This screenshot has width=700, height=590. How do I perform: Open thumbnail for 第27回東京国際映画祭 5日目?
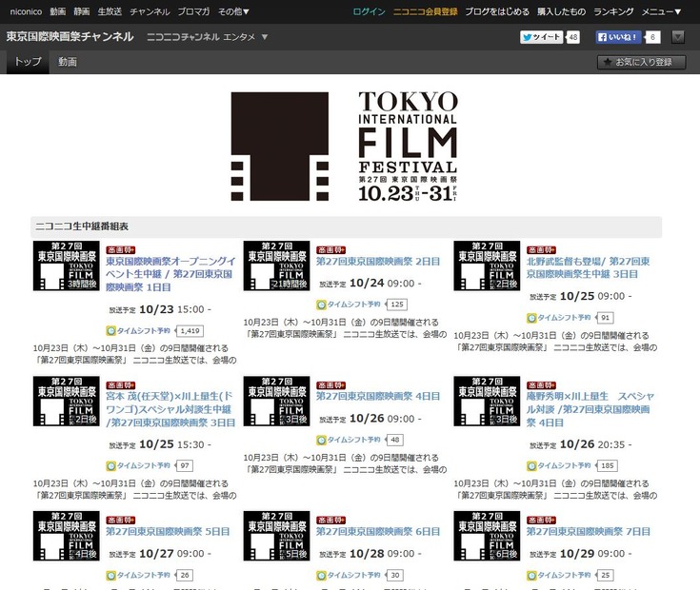tap(67, 536)
